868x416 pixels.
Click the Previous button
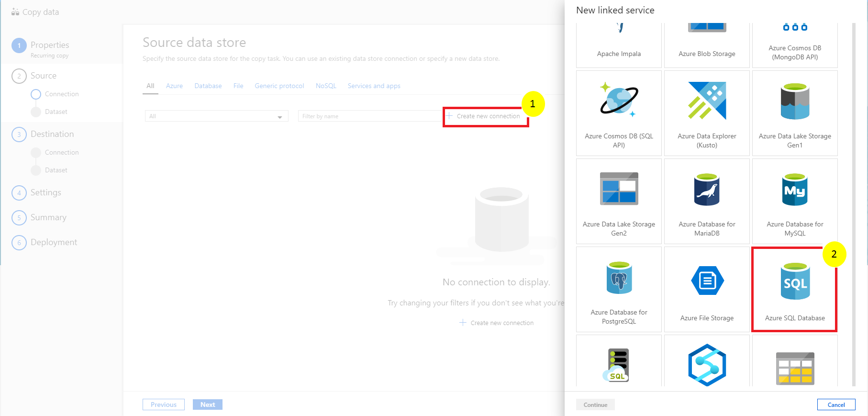[x=163, y=405]
